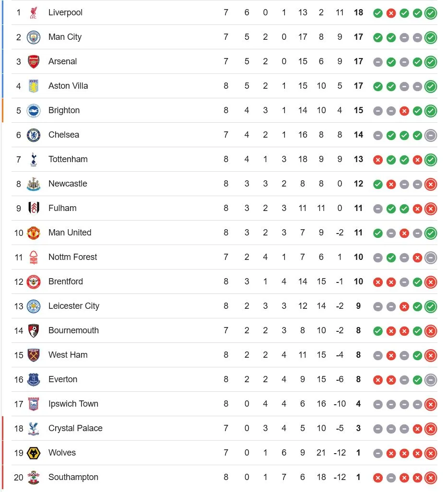Click the Wolves club crest
Image resolution: width=448 pixels, height=492 pixels.
click(33, 453)
